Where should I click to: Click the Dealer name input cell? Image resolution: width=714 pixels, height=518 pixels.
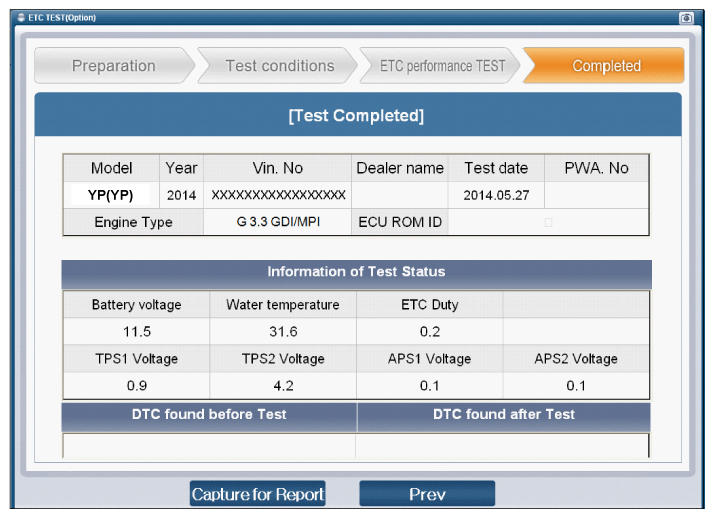click(x=400, y=195)
